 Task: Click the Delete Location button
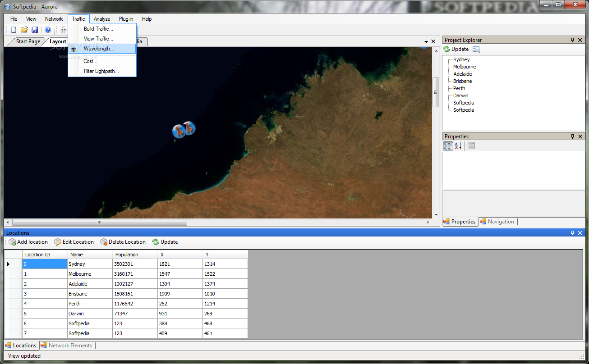pos(123,242)
